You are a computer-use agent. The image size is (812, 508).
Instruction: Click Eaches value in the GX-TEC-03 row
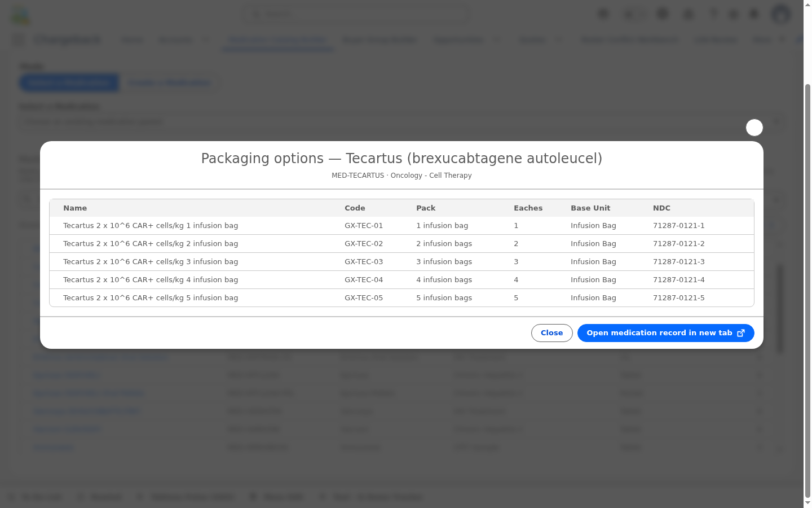click(x=516, y=262)
